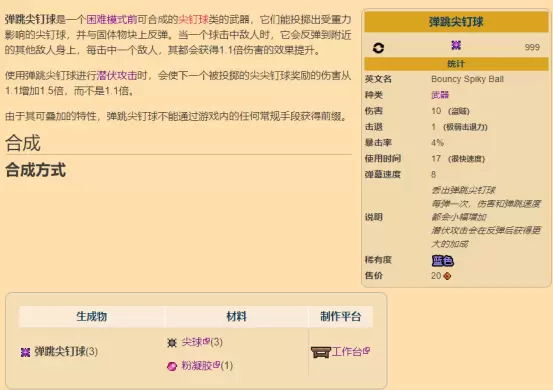This screenshot has height=390, width=553.
Task: Click the 合成 section heading
Action: point(23,143)
